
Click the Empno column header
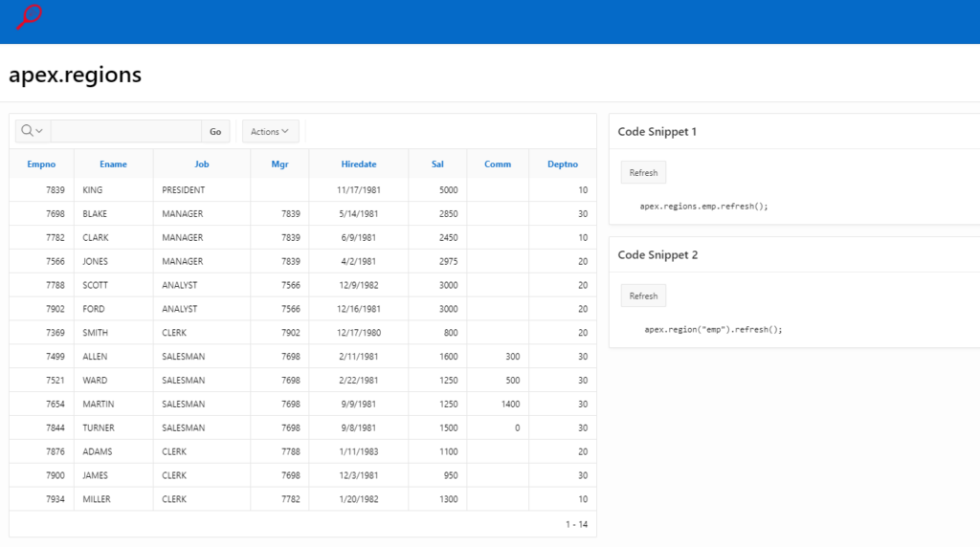[41, 164]
